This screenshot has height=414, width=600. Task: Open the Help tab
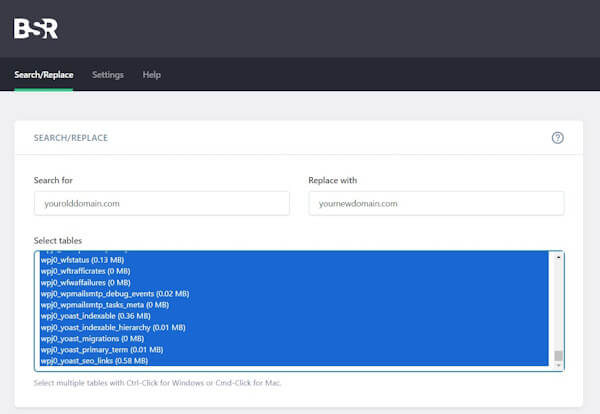pyautogui.click(x=152, y=75)
